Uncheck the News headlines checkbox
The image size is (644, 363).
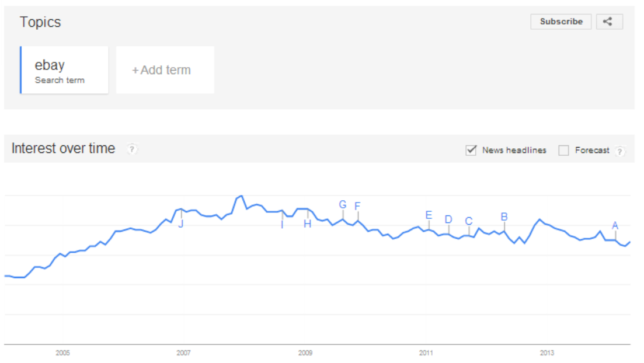[471, 151]
